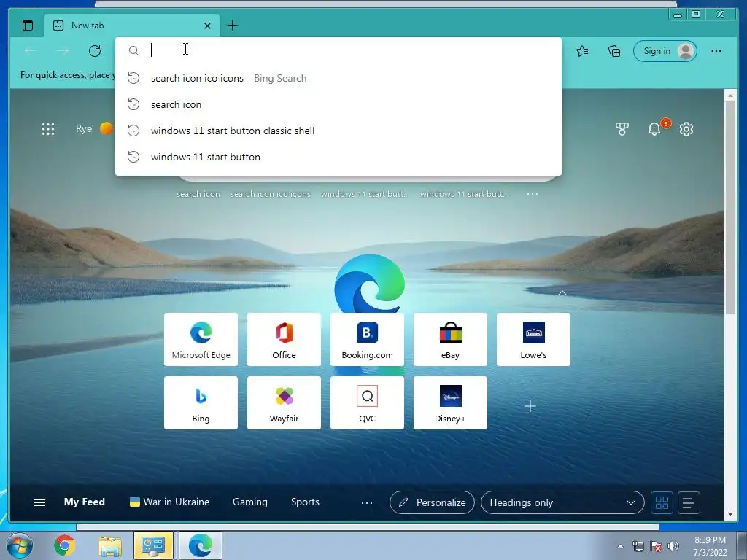The height and width of the screenshot is (560, 747).
Task: Open the Collections icon
Action: coord(614,51)
